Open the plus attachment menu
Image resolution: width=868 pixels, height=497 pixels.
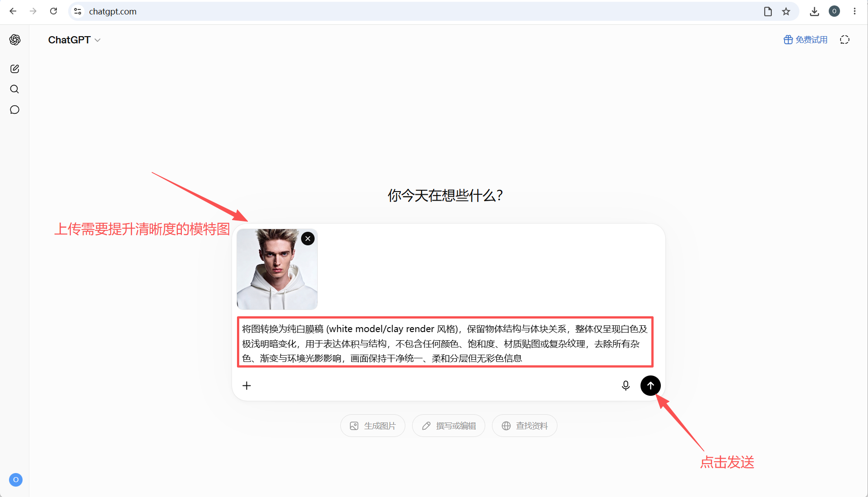click(246, 385)
